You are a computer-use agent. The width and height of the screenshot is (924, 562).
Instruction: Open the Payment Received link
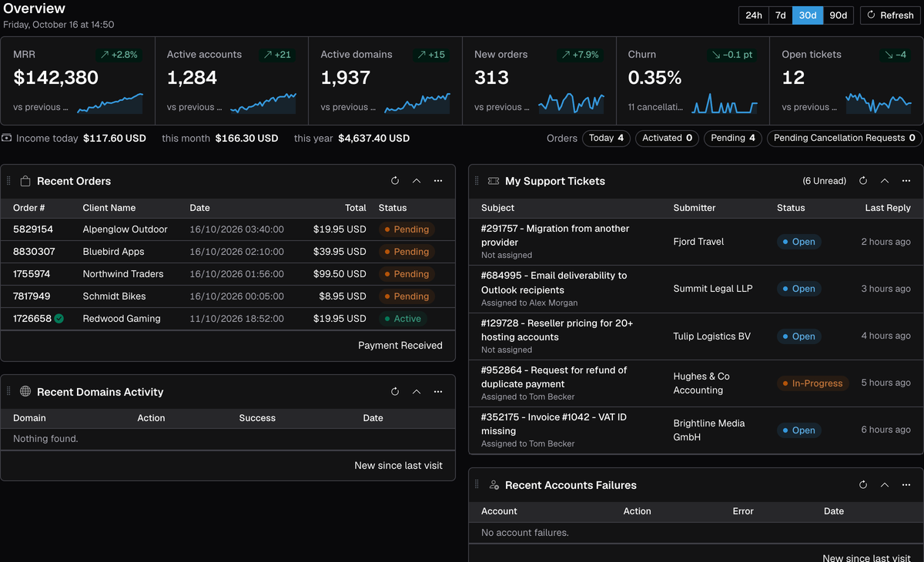pyautogui.click(x=400, y=346)
